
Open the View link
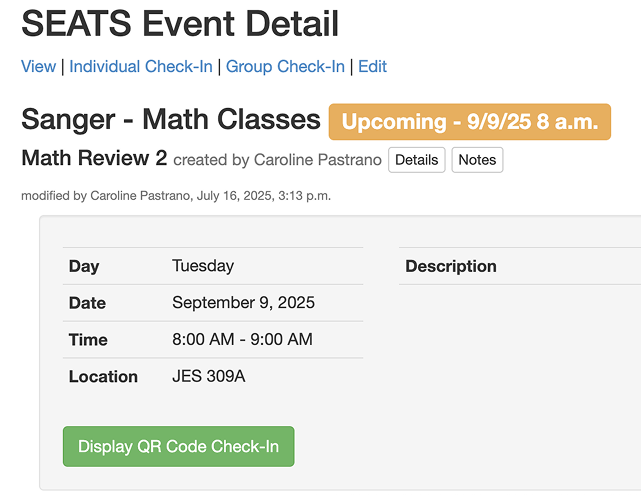(38, 67)
